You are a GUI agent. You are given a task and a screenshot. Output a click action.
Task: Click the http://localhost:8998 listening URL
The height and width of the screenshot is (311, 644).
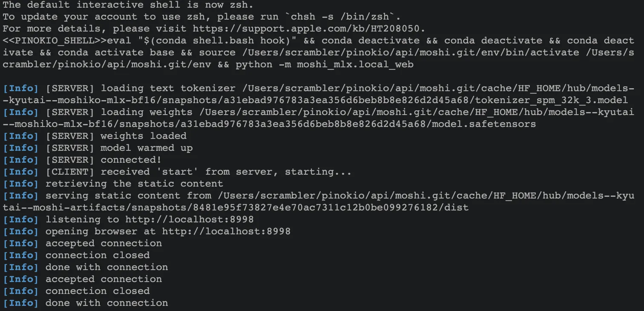[x=190, y=219]
